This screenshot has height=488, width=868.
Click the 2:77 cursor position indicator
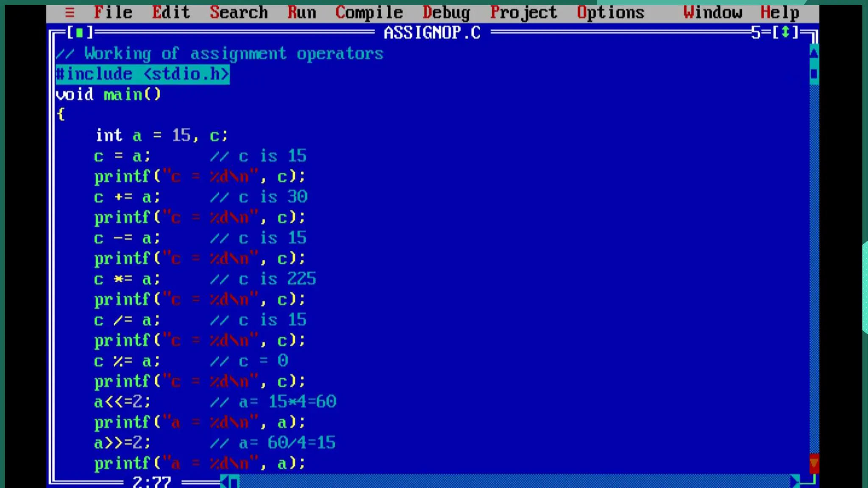[152, 482]
